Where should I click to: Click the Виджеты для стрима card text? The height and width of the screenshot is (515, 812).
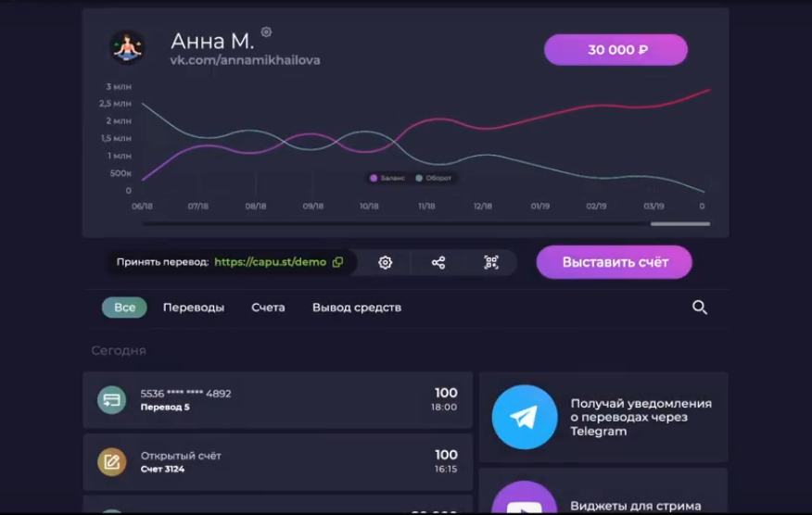pos(636,506)
